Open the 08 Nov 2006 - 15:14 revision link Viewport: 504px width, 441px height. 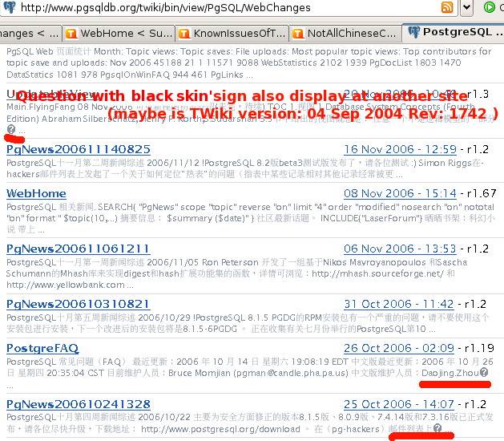(x=400, y=193)
